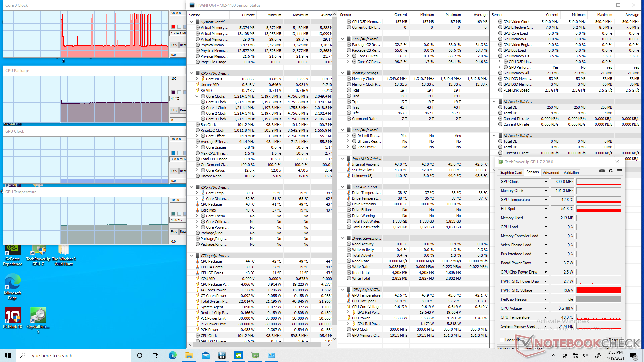Switch to Advanced tab in GPU-Z
The height and width of the screenshot is (362, 644).
(551, 173)
